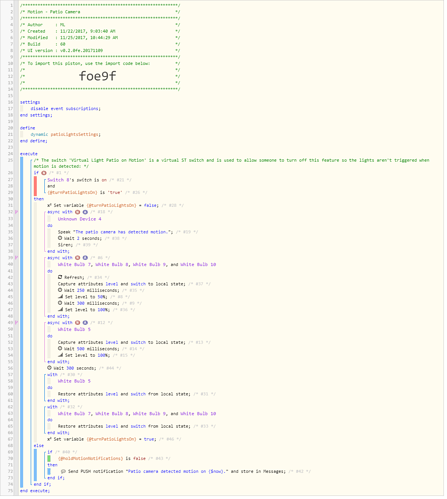Click the red circle icon on the line 49 'async with'
Viewport: 447px width, 499px height.
78,323
